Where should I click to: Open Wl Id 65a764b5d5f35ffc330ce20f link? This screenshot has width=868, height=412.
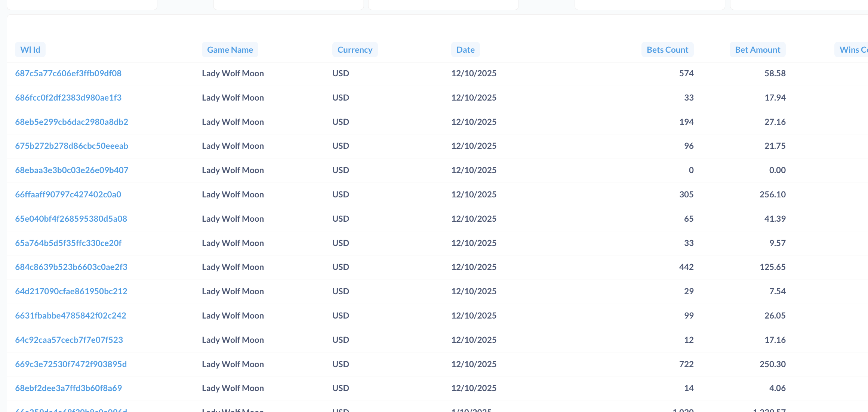(68, 243)
